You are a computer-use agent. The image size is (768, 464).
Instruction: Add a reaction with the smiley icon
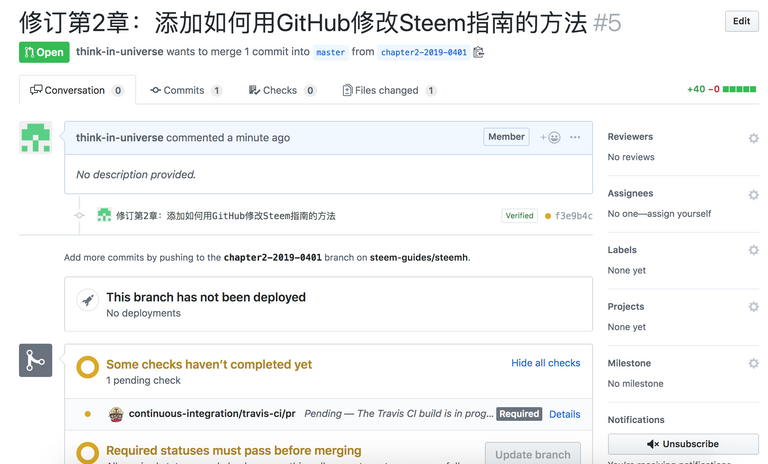[551, 138]
